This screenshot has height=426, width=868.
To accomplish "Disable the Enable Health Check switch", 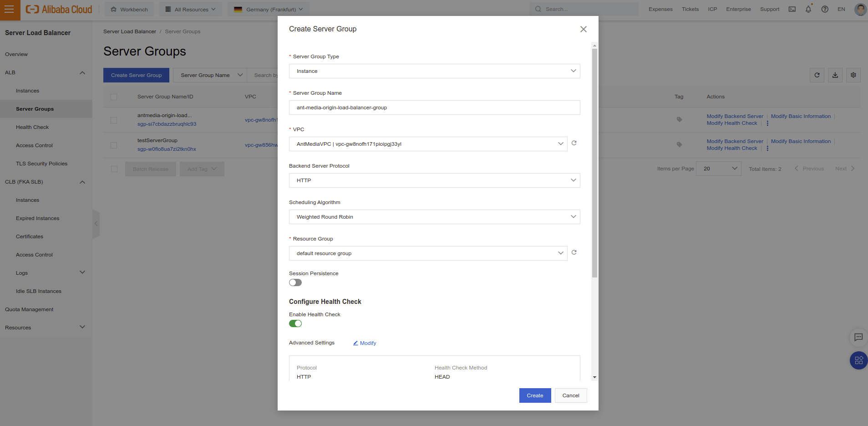I will 295,323.
